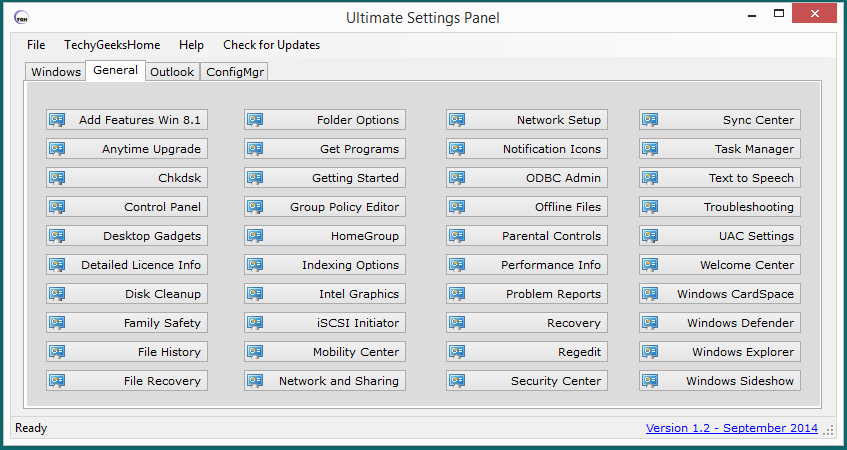This screenshot has height=450, width=847.
Task: Run Chkdsk
Action: click(127, 178)
